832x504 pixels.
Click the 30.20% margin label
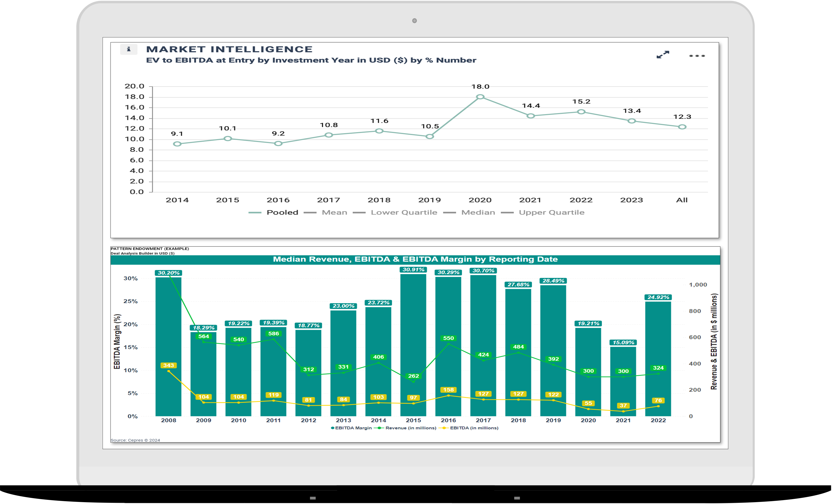[x=169, y=273]
